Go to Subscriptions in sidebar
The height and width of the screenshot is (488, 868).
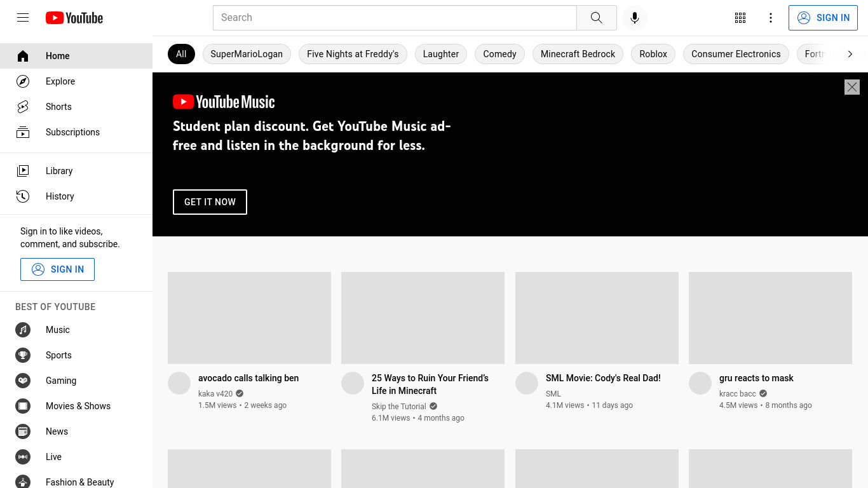(x=72, y=132)
